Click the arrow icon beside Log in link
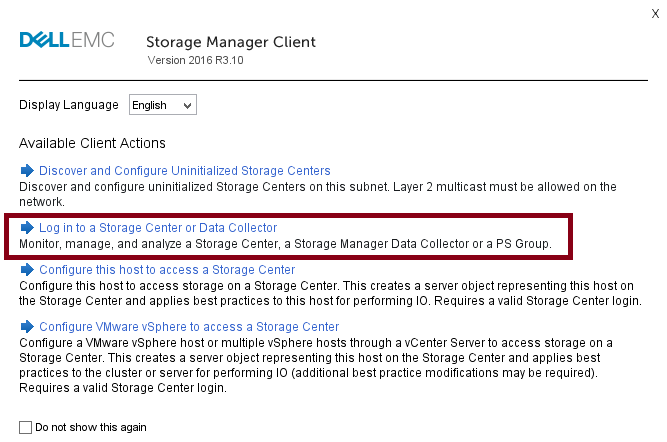Viewport: 667px width, 442px height. pyautogui.click(x=27, y=228)
